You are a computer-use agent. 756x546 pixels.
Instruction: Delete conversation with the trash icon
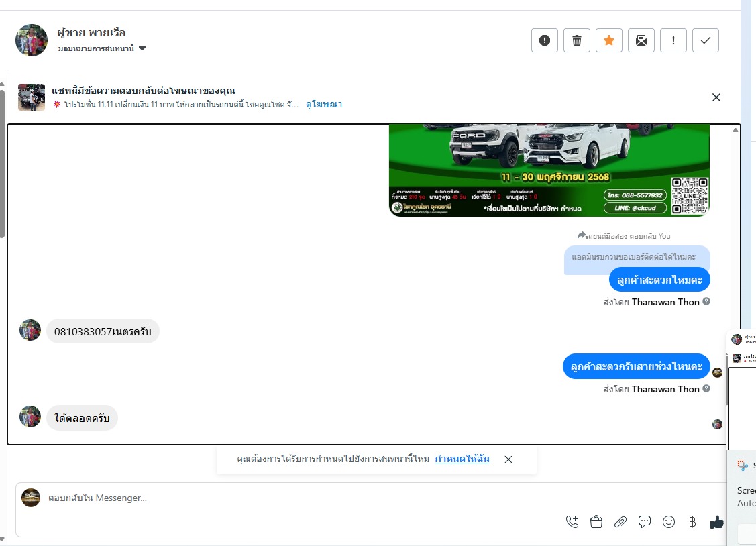577,40
